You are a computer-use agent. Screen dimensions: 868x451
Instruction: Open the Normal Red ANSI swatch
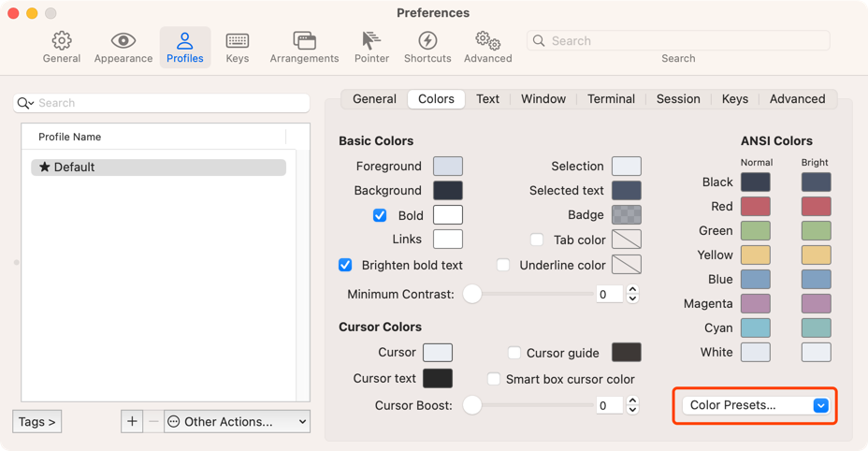(756, 206)
